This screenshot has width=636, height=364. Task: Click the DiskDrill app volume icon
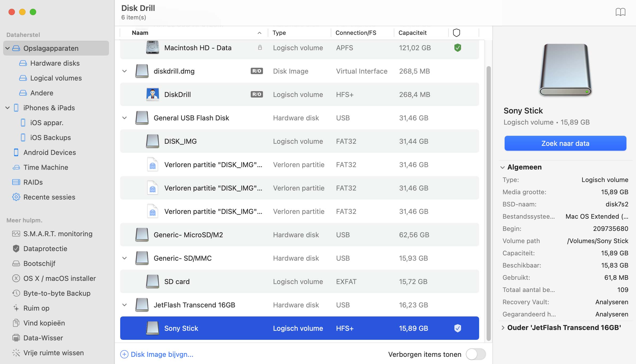pos(153,95)
